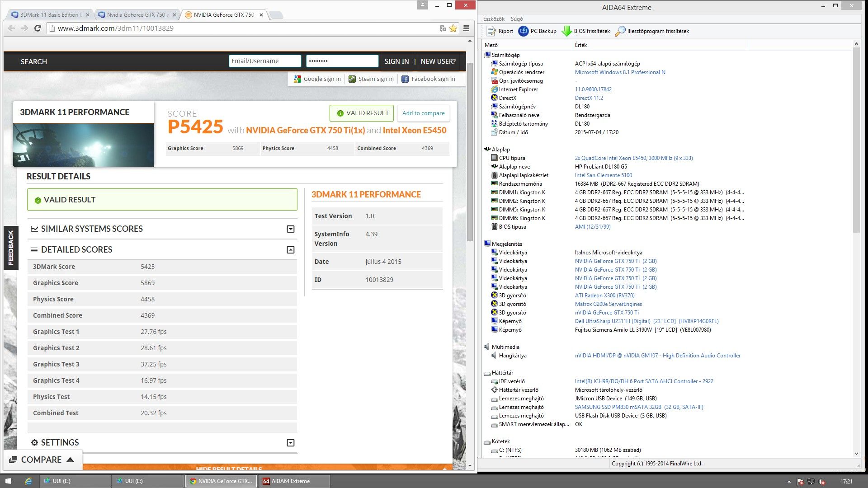Viewport: 868px width, 488px height.
Task: Reload the 3DMark page
Action: 38,28
